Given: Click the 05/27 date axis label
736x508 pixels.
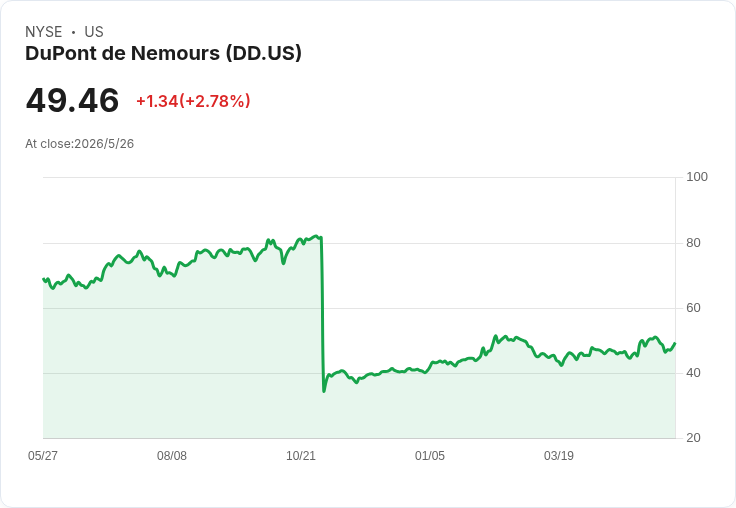Looking at the screenshot, I should click(43, 455).
